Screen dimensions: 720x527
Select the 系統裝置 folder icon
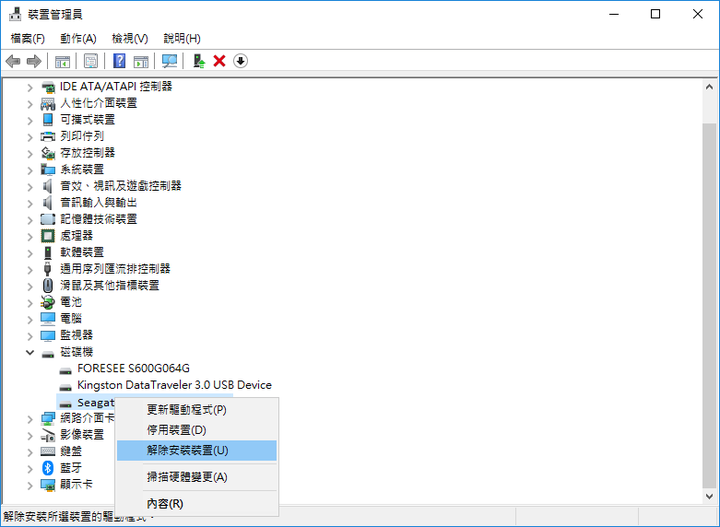[x=48, y=169]
